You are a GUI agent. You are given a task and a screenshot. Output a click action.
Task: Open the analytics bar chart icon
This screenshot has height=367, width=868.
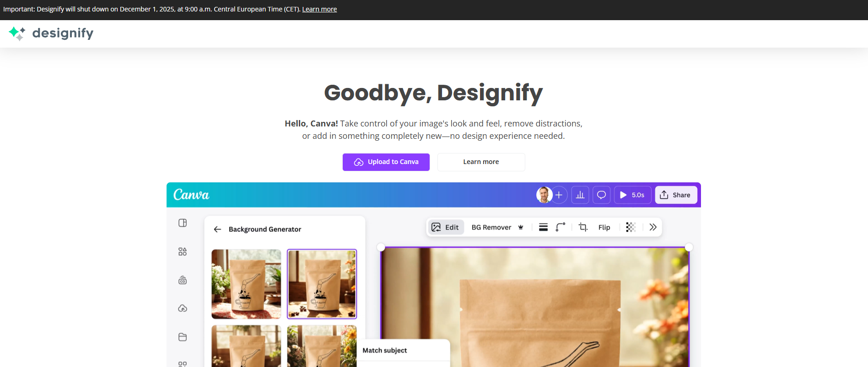pos(580,195)
